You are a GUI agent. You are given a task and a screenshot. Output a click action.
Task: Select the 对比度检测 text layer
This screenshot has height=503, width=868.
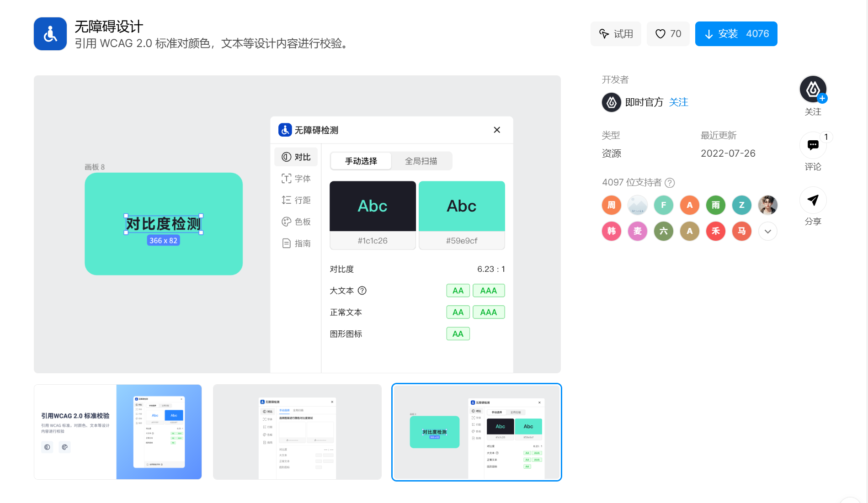pyautogui.click(x=163, y=224)
